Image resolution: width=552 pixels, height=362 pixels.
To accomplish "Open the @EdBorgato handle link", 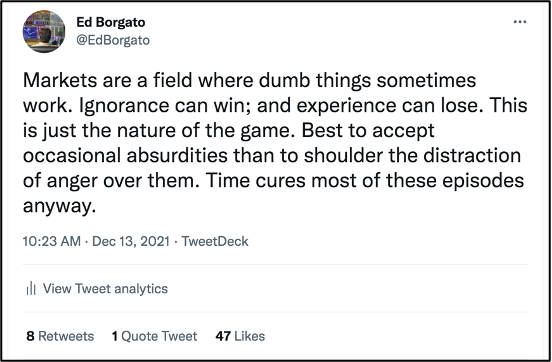I will click(113, 40).
